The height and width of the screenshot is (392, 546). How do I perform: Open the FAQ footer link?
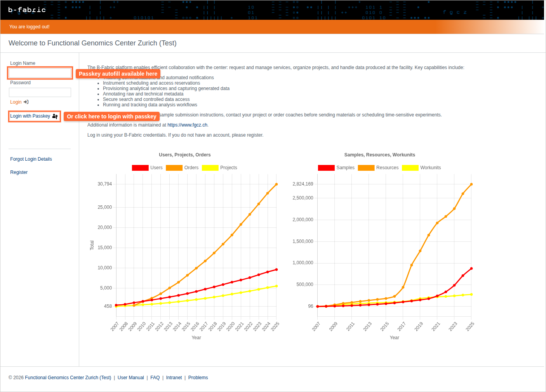[155, 378]
